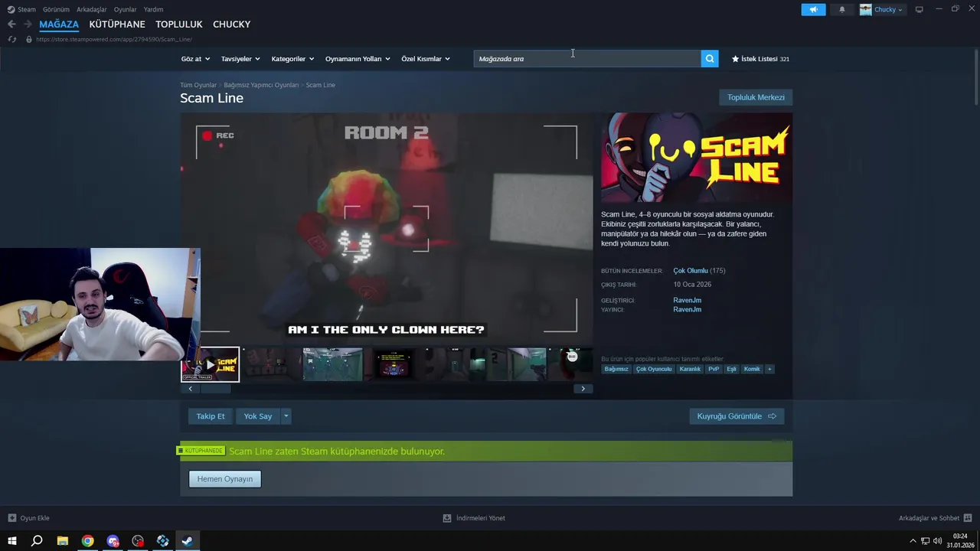The width and height of the screenshot is (980, 551).
Task: Click Kuyruğu Görüntüle button
Action: click(x=737, y=416)
